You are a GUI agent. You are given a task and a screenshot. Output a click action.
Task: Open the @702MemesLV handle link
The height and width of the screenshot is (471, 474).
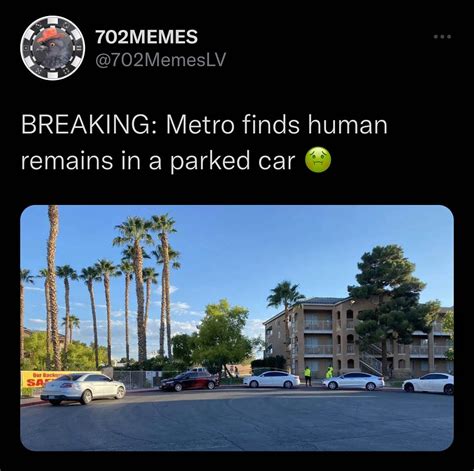[x=160, y=60]
